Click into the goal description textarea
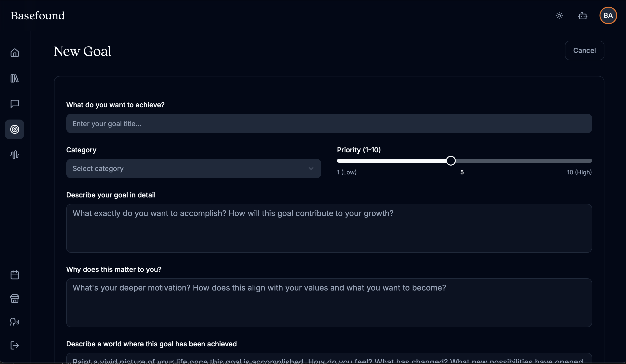Screen dimensions: 626x364 pyautogui.click(x=329, y=228)
